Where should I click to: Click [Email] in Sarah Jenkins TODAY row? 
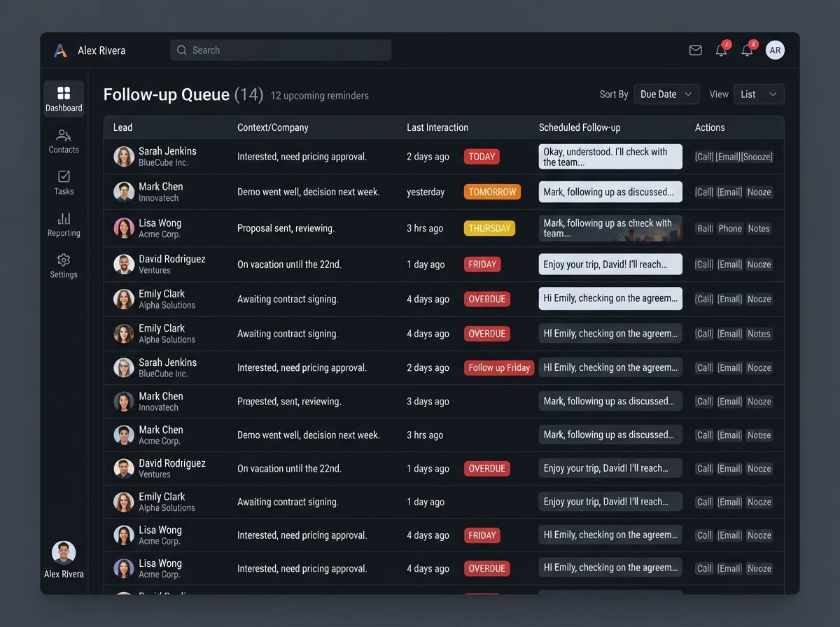pyautogui.click(x=728, y=157)
